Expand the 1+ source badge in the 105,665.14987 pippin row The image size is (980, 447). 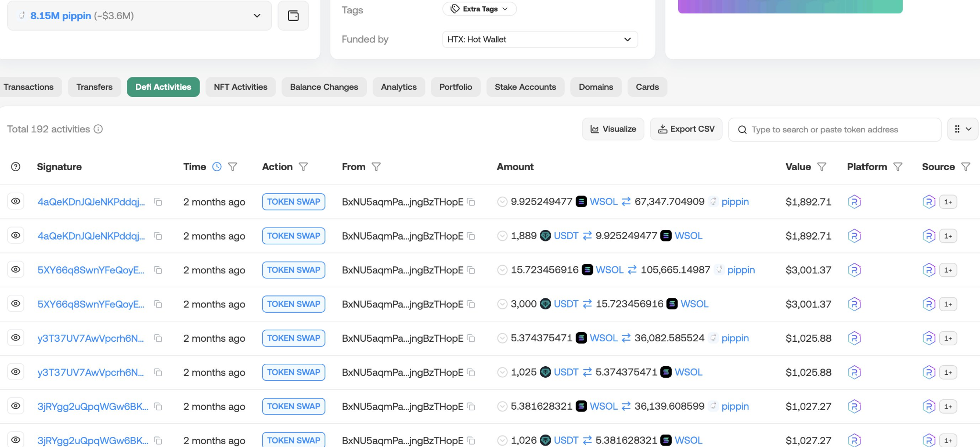[948, 270]
